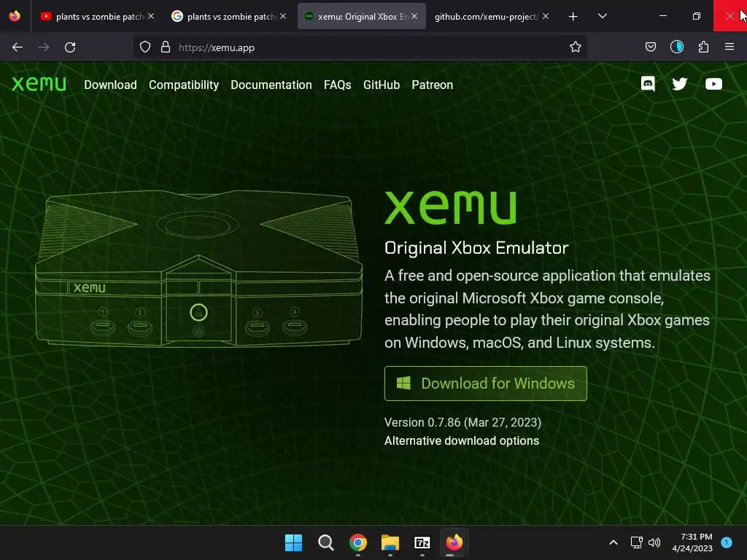
Task: Reload the xemu.app page
Action: [x=70, y=47]
